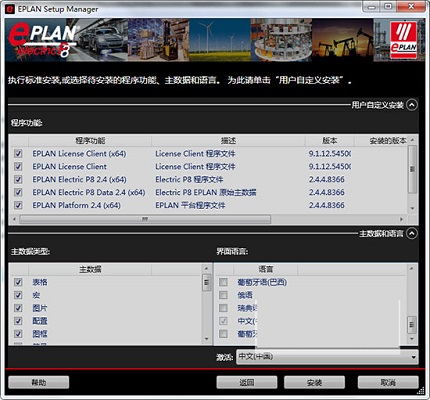Uncheck EPLAN License Client (x64)
The width and height of the screenshot is (430, 400).
click(x=18, y=154)
